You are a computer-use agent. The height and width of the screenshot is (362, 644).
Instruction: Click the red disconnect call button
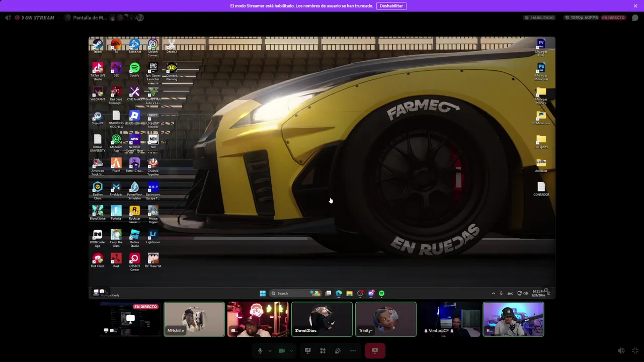[375, 350]
